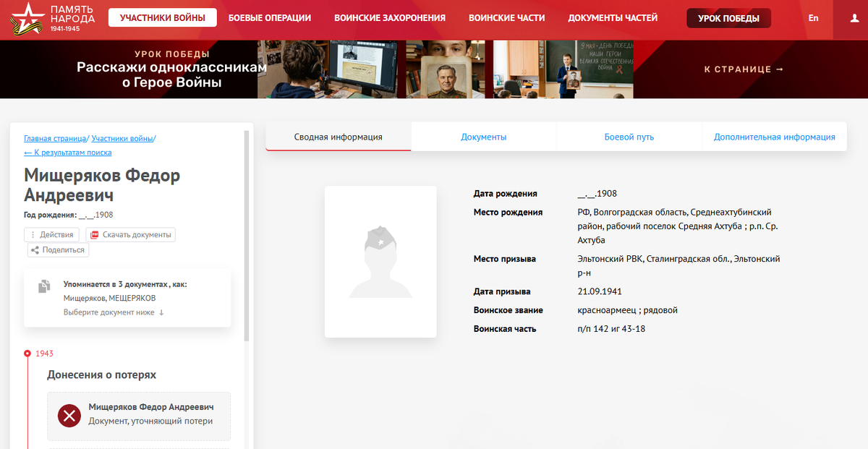The height and width of the screenshot is (449, 868).
Task: Click the Воинское звание label
Action: click(x=509, y=310)
